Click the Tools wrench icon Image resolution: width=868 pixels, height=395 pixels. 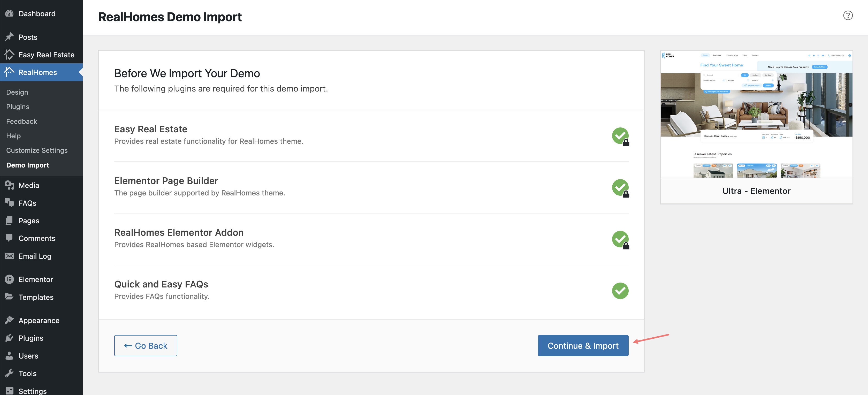(x=9, y=373)
